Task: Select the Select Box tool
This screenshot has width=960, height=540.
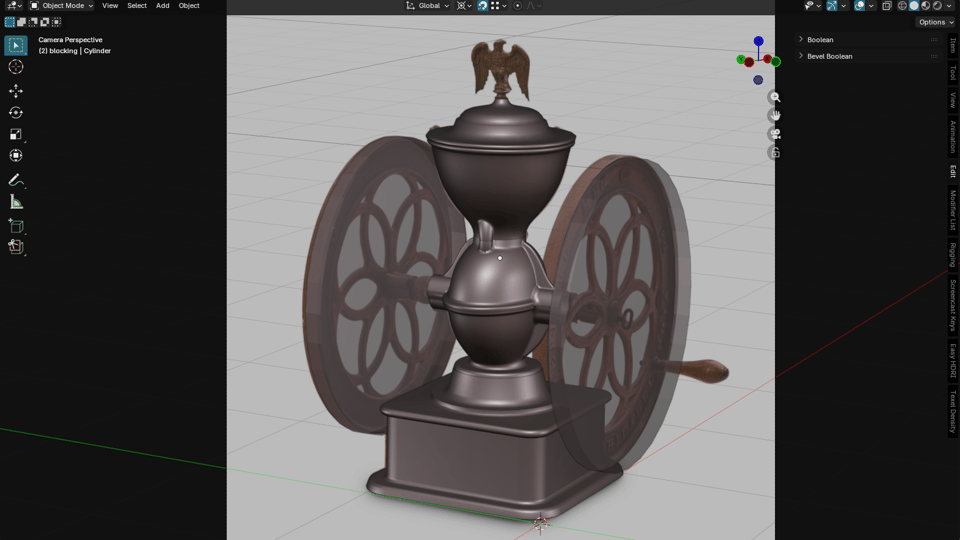Action: pos(16,45)
